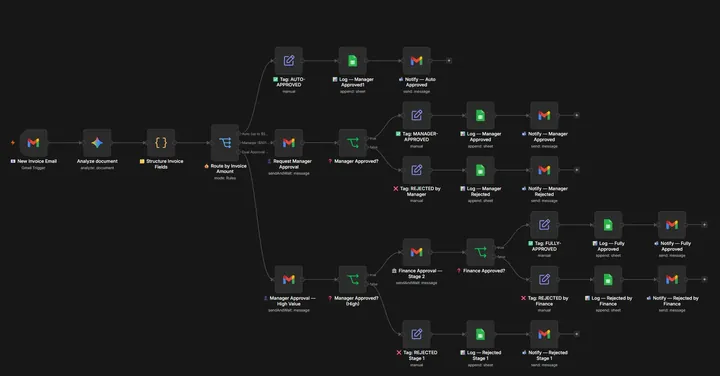Select the Manager Approved? if node

[352, 143]
